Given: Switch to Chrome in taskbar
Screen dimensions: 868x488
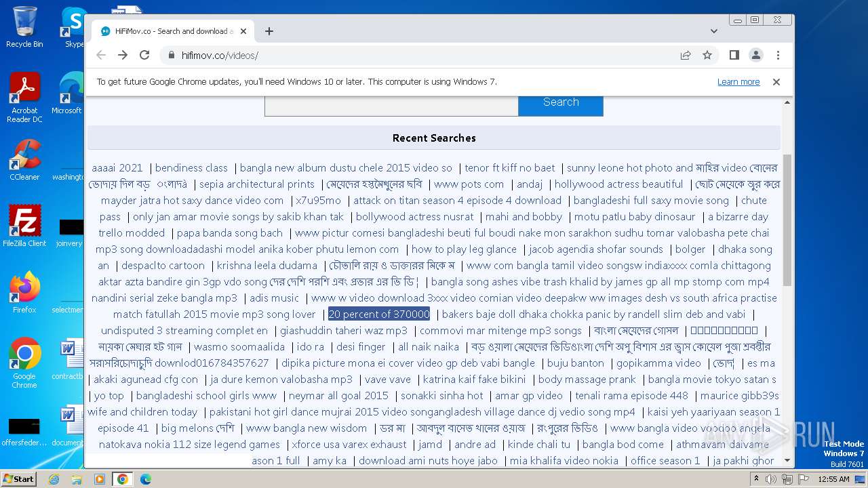Looking at the screenshot, I should coord(123,479).
